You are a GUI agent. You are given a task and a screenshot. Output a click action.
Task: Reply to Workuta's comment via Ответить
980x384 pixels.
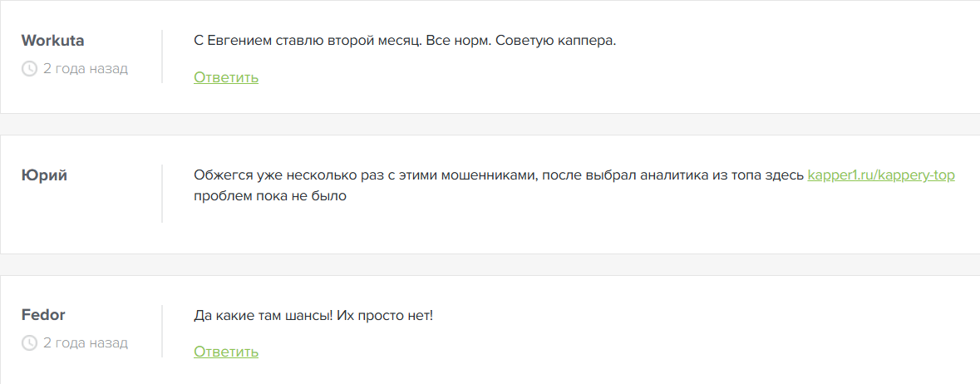point(226,78)
